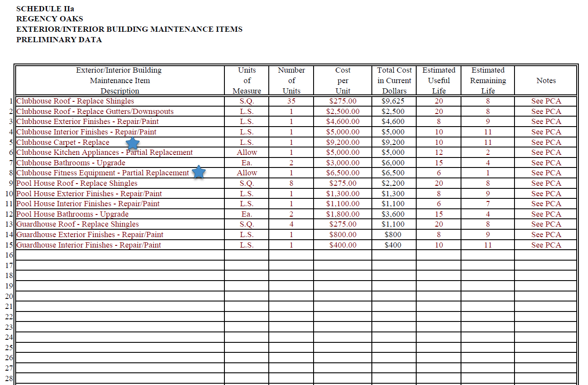Click the number of units value 35
The width and height of the screenshot is (588, 385).
pyautogui.click(x=291, y=101)
